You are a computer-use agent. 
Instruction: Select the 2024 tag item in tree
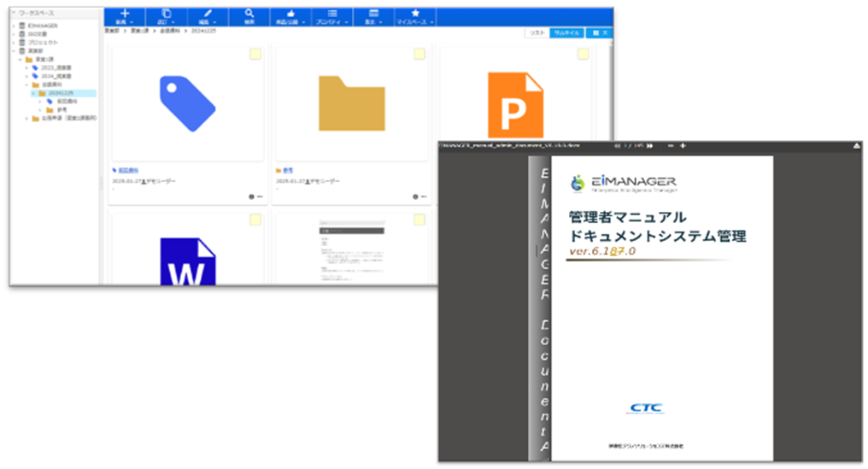click(51, 76)
